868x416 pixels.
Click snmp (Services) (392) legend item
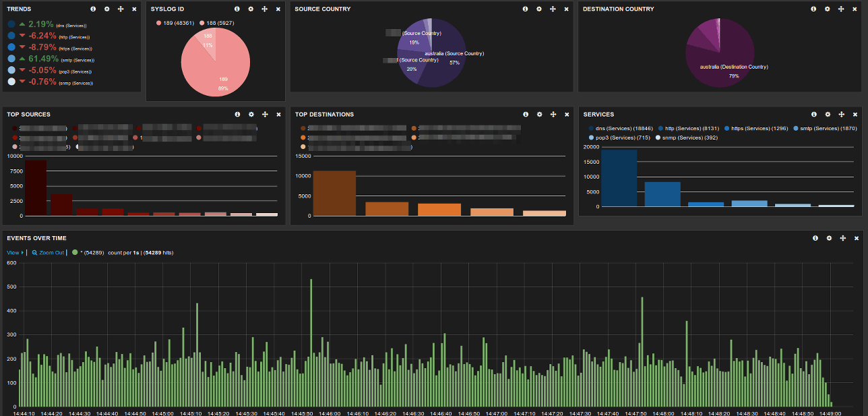coord(686,138)
